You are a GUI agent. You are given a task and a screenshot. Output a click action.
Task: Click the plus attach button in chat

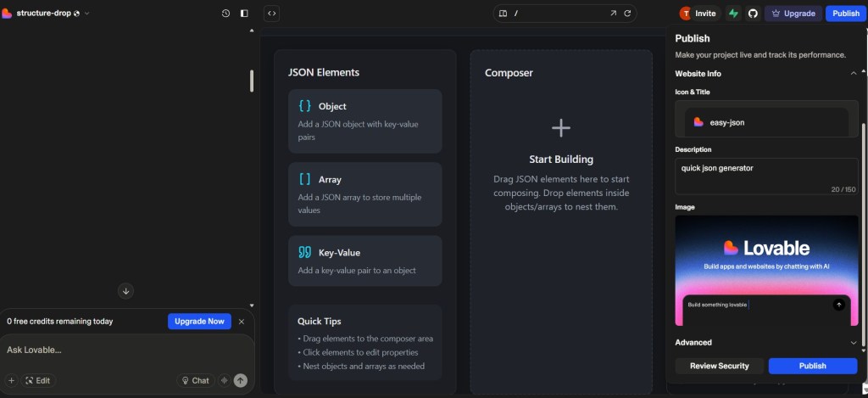(x=12, y=380)
